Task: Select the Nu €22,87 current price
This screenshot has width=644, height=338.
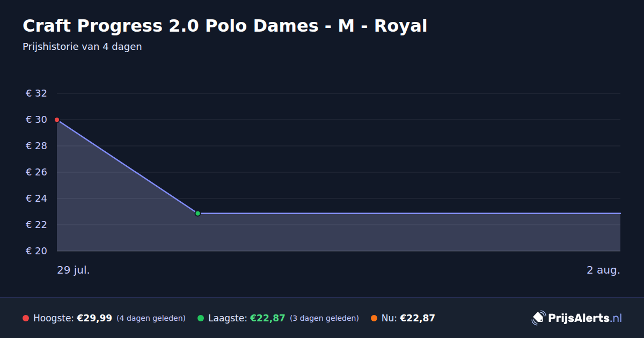Action: [x=418, y=318]
